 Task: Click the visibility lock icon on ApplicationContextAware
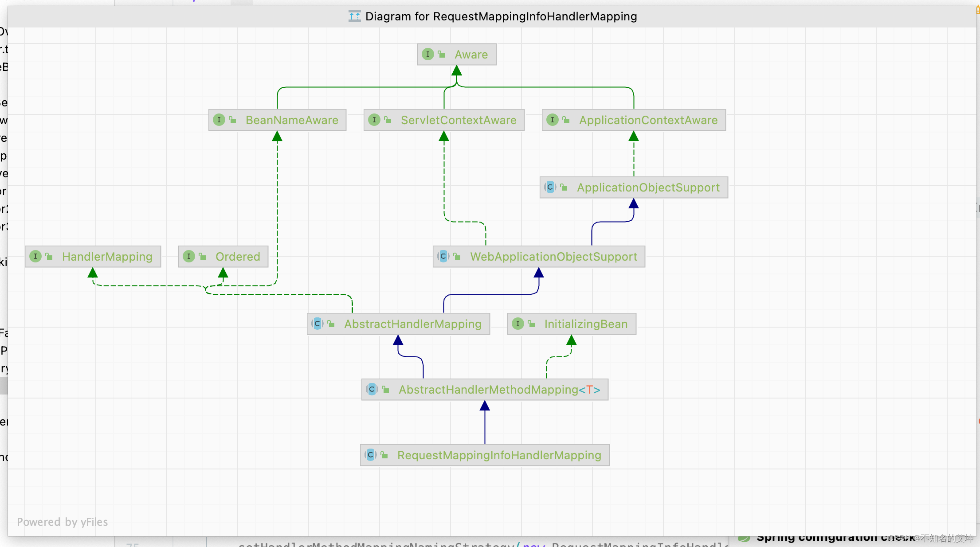[566, 120]
